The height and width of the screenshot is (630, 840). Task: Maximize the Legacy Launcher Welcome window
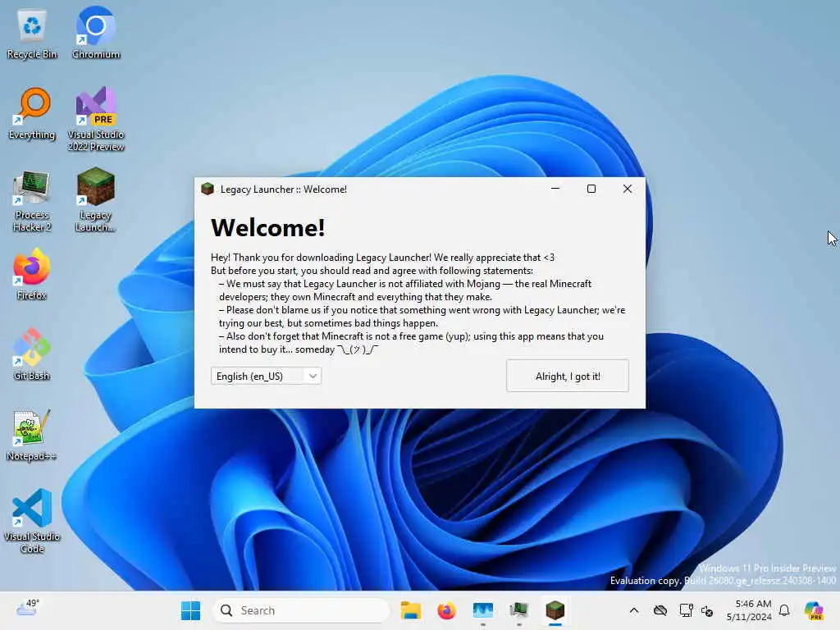tap(591, 189)
